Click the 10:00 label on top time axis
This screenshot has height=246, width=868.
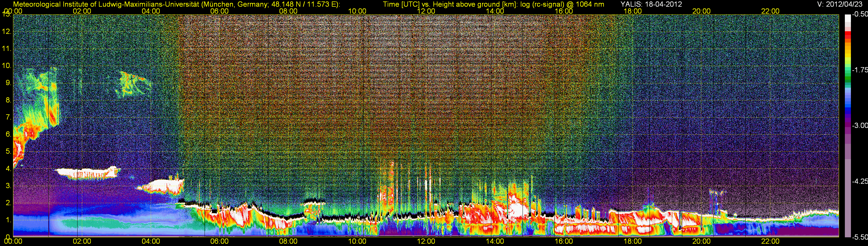pyautogui.click(x=357, y=11)
